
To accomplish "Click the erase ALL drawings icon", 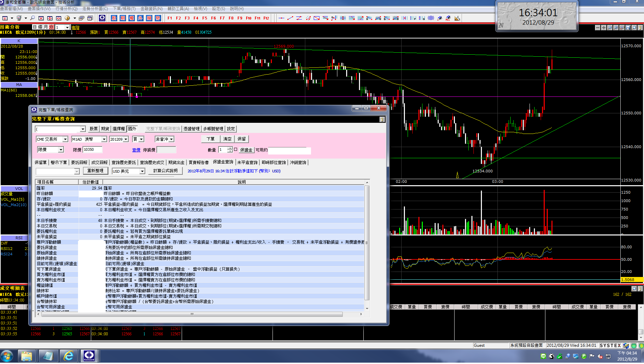I will point(448,18).
